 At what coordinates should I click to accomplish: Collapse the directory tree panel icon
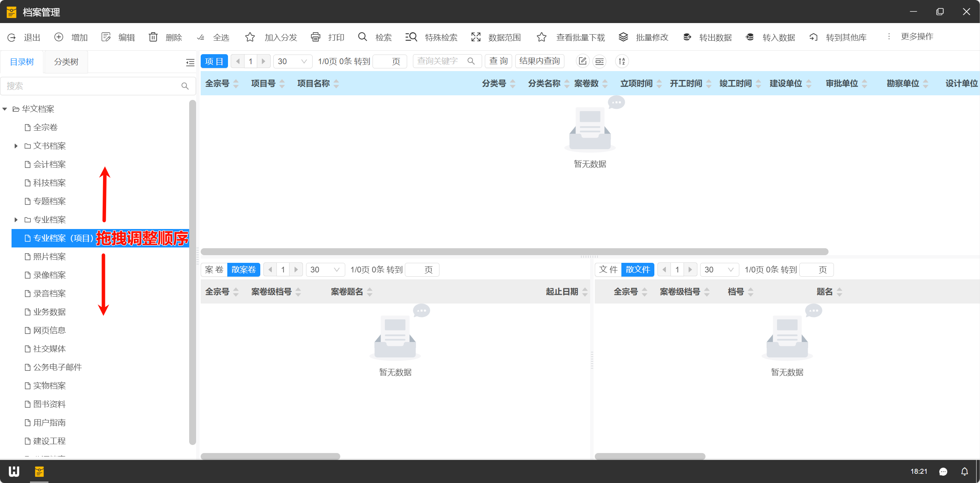pyautogui.click(x=190, y=62)
